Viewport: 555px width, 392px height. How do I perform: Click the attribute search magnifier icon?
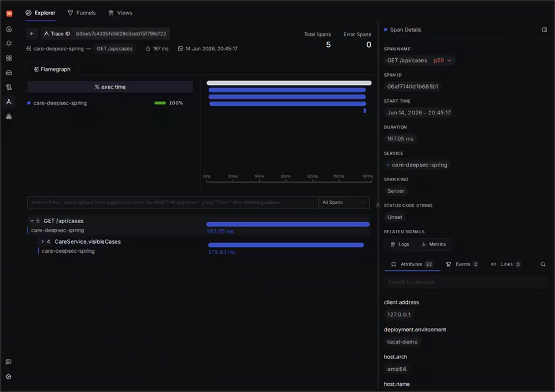point(543,264)
